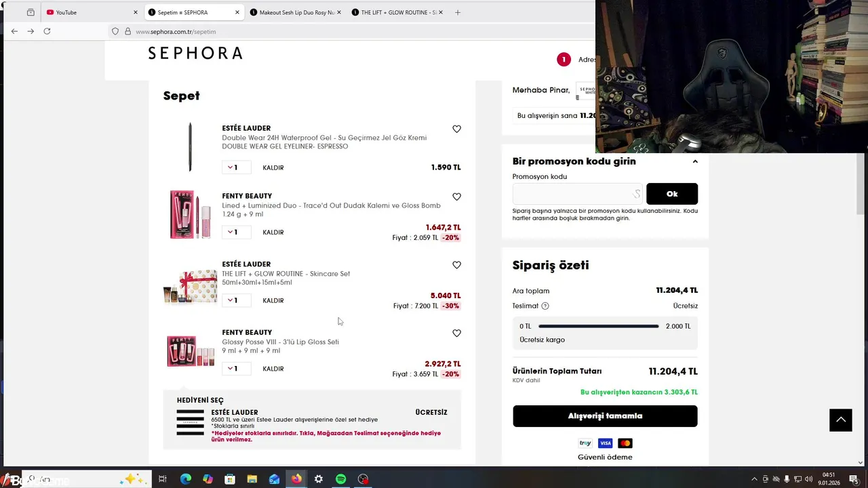
Task: Launch Microsoft Edge from taskbar
Action: point(185,479)
